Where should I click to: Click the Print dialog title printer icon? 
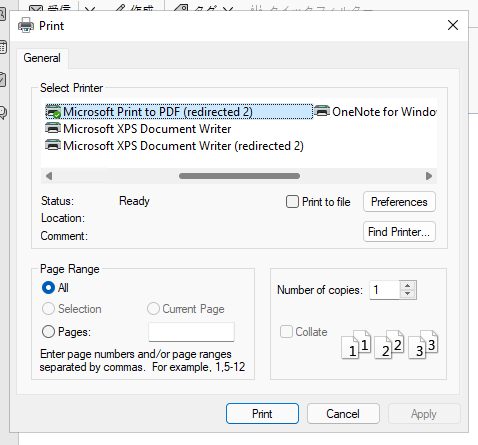(x=26, y=25)
